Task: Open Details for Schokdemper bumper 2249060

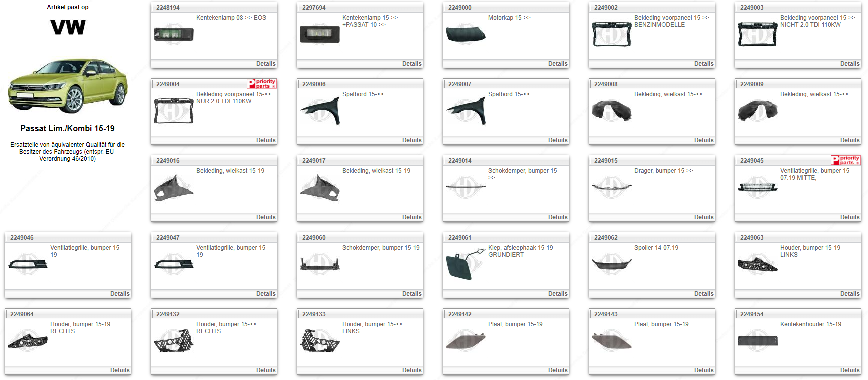Action: [411, 294]
